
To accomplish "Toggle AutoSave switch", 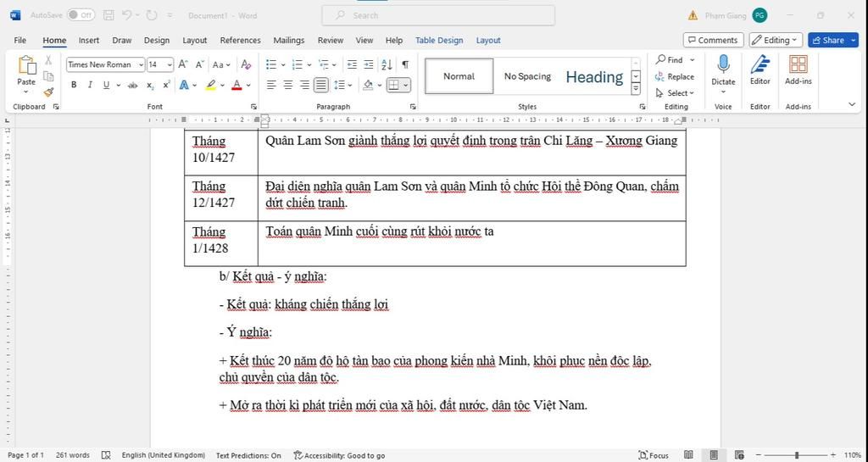I will click(x=81, y=15).
